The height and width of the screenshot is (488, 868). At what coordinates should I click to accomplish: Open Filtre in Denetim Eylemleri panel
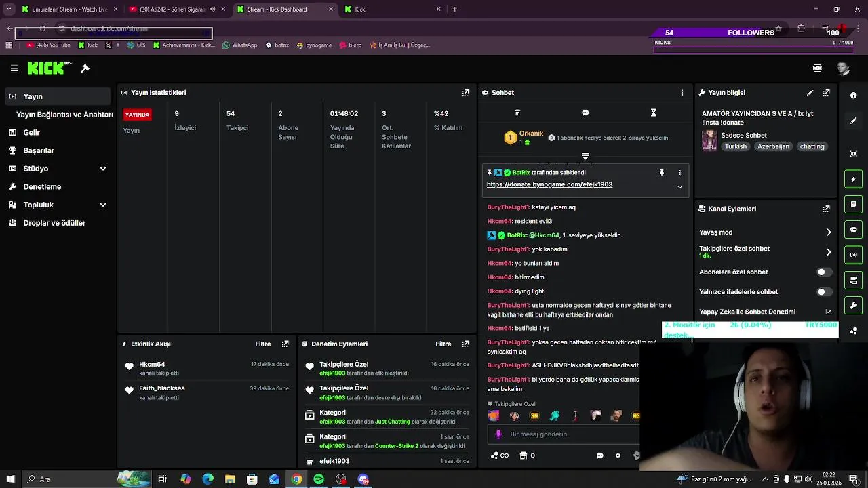443,344
